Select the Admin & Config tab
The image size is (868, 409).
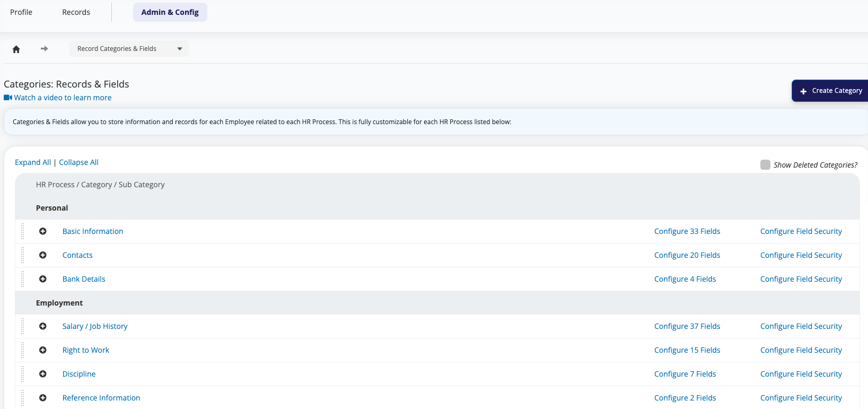click(170, 12)
